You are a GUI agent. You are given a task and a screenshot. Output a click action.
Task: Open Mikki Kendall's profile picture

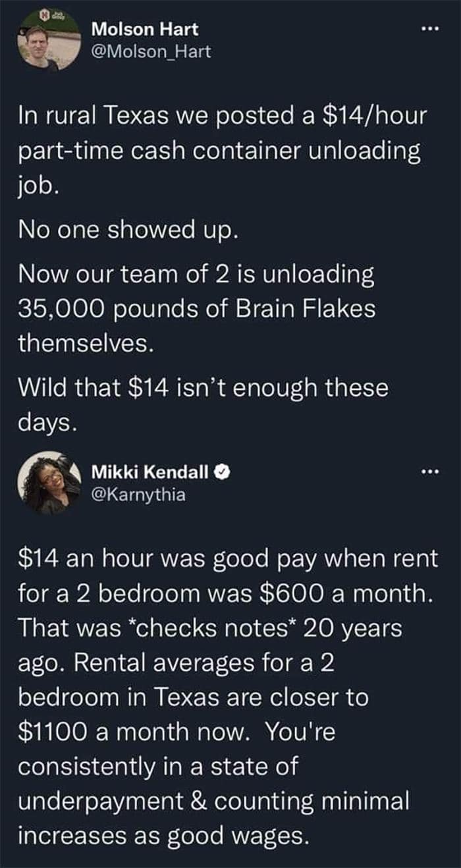click(49, 482)
